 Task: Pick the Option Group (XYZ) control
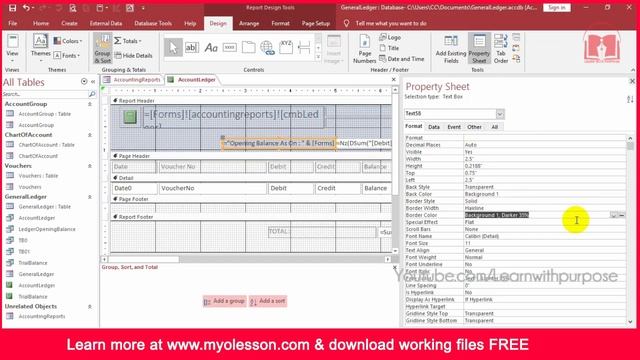(x=286, y=48)
